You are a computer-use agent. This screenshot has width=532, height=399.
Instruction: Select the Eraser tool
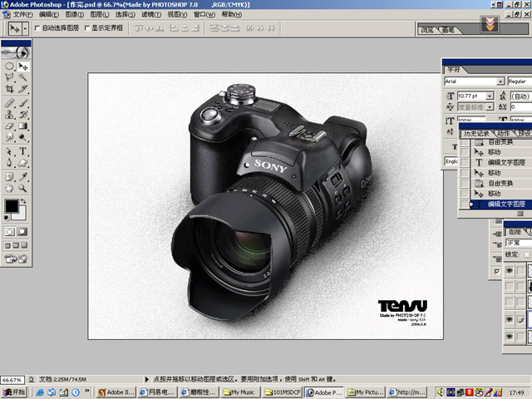point(9,126)
